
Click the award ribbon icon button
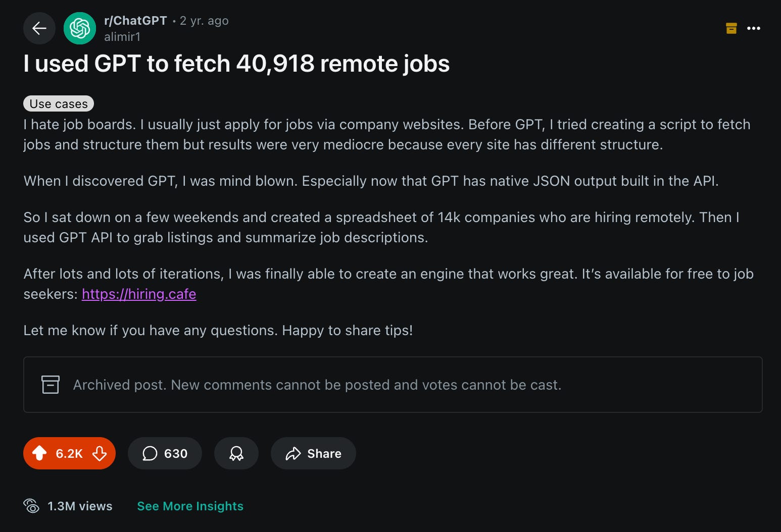236,453
